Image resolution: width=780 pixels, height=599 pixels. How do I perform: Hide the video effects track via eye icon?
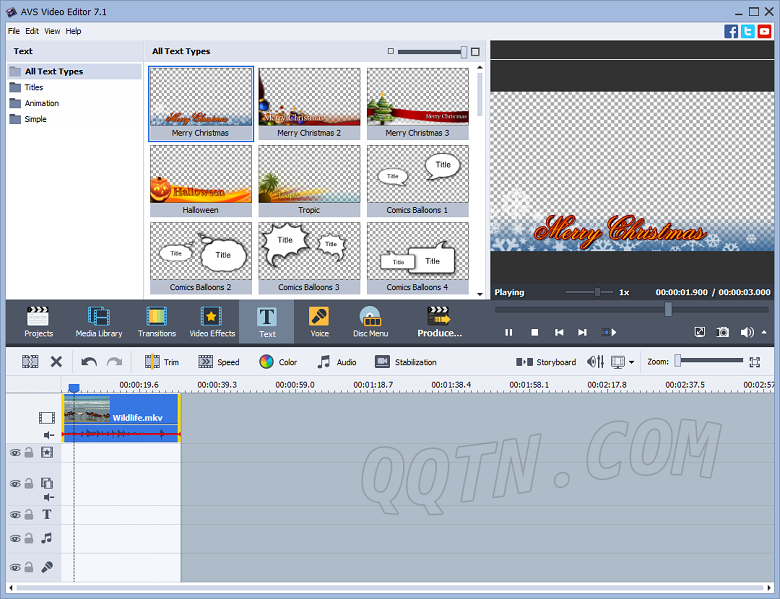click(x=15, y=453)
